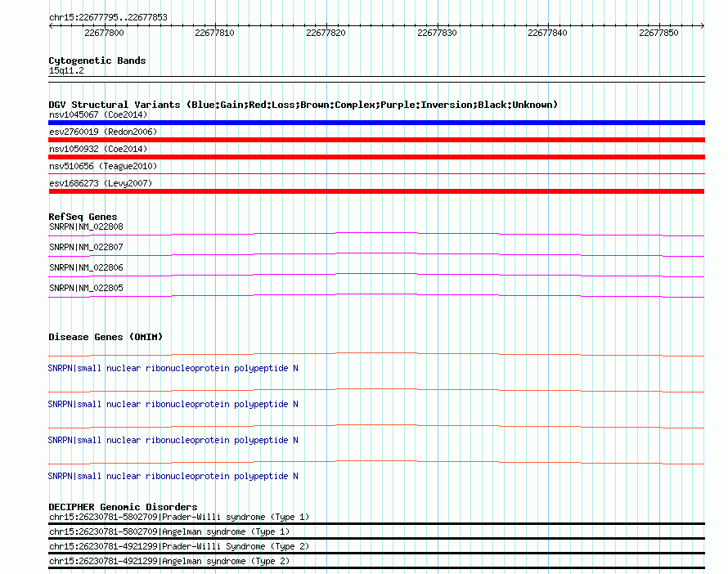Click the magenta gene line under NM_022805

pos(376,295)
